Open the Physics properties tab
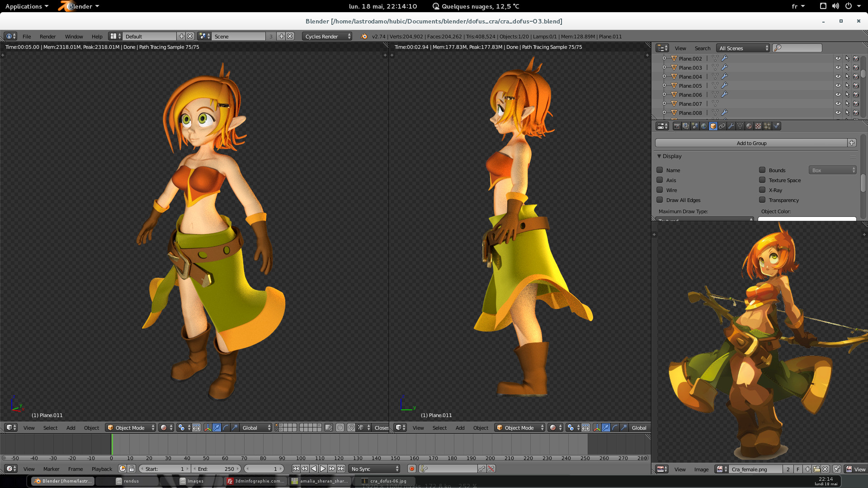Image resolution: width=868 pixels, height=488 pixels. click(776, 126)
